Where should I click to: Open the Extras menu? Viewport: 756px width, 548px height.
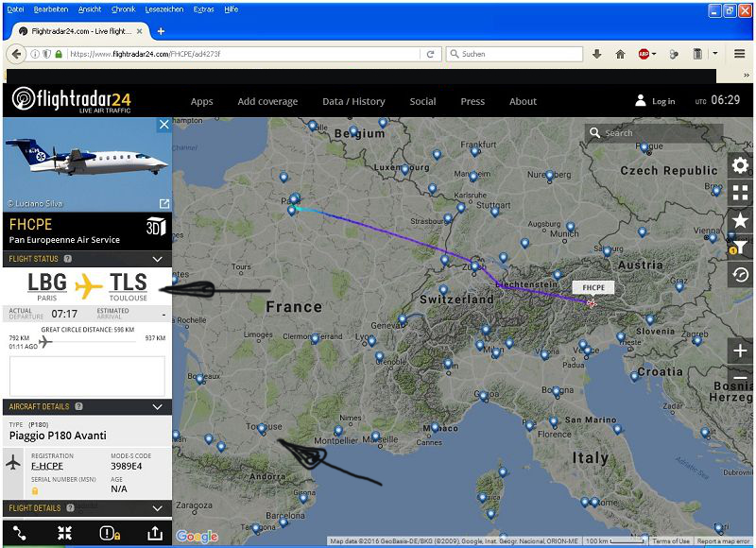(x=203, y=9)
